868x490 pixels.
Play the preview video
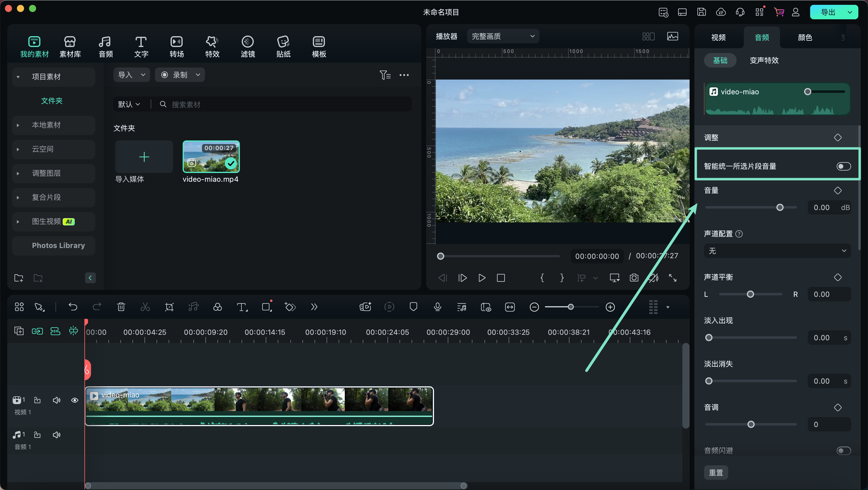(x=482, y=278)
